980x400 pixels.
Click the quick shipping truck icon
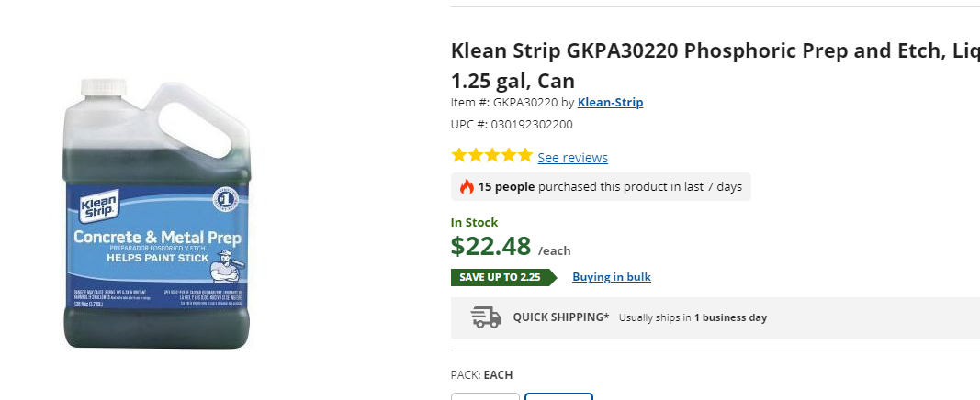click(x=486, y=317)
